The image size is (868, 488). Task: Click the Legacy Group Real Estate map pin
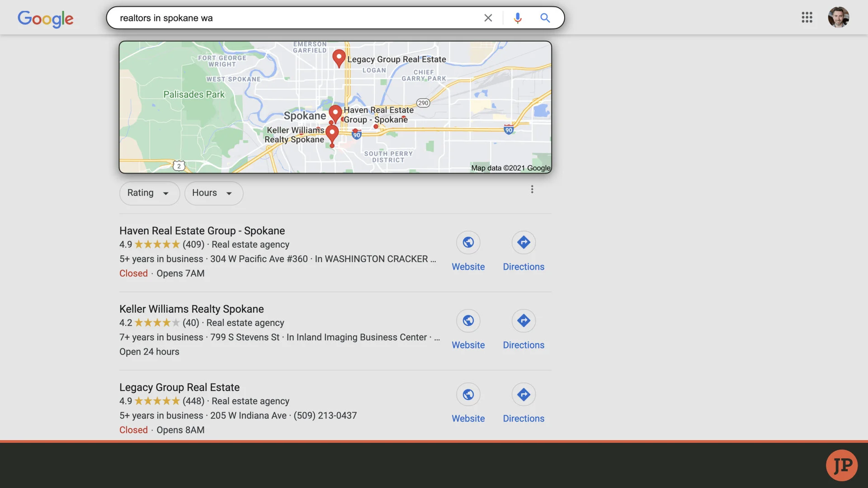click(339, 58)
